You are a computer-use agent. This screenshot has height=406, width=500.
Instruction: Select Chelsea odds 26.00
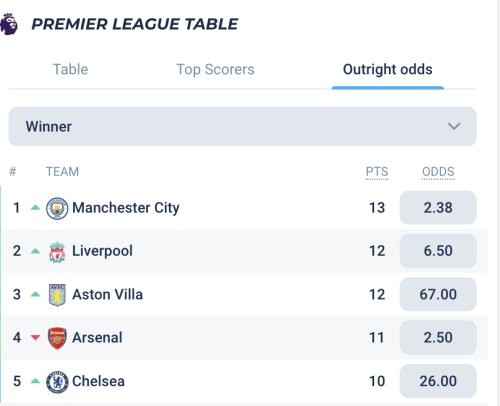tap(438, 381)
